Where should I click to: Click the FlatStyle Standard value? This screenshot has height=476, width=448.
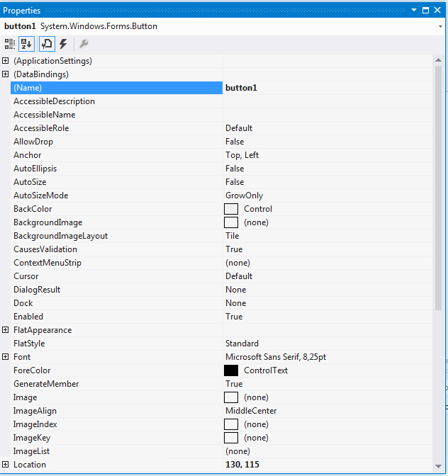pyautogui.click(x=242, y=344)
